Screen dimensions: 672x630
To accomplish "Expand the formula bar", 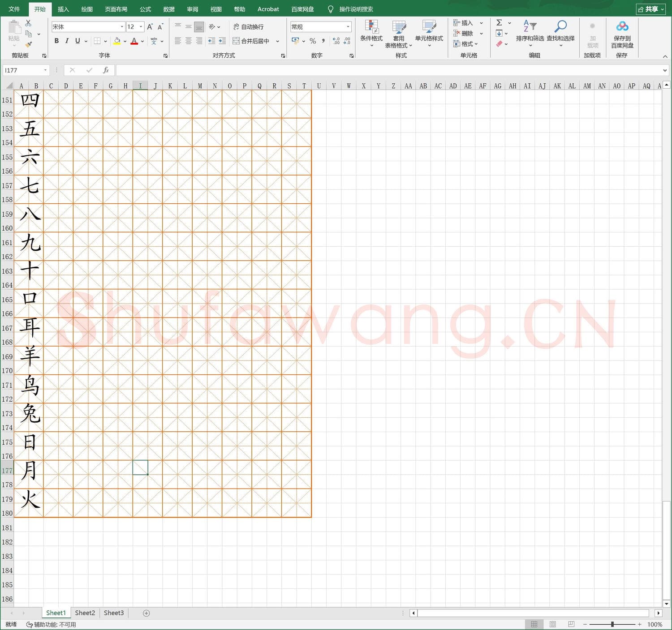I will [x=665, y=70].
